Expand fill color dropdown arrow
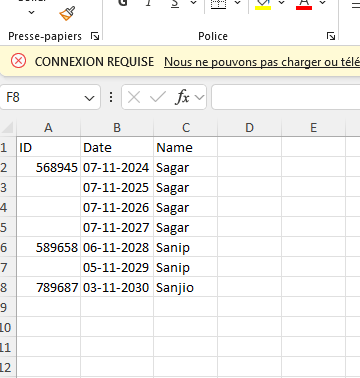 tap(281, 3)
